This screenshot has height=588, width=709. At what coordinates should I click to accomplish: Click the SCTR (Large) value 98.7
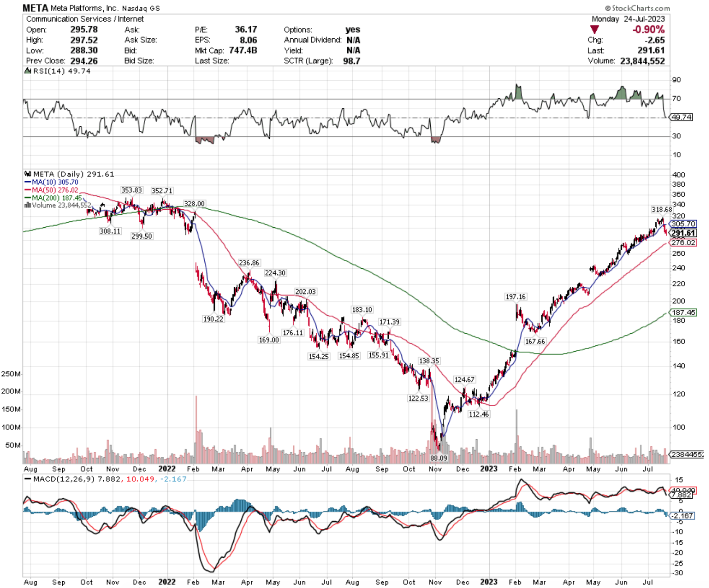coord(352,61)
